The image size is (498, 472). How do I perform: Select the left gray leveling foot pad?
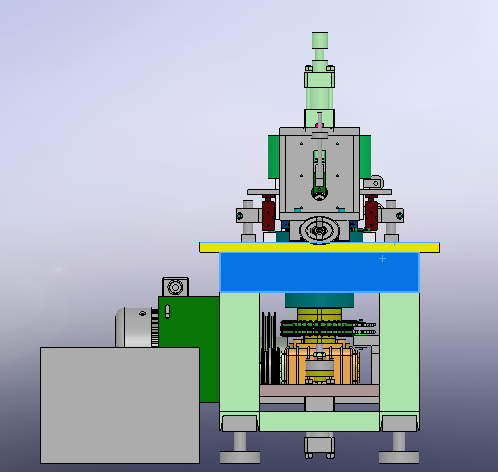tap(240, 457)
